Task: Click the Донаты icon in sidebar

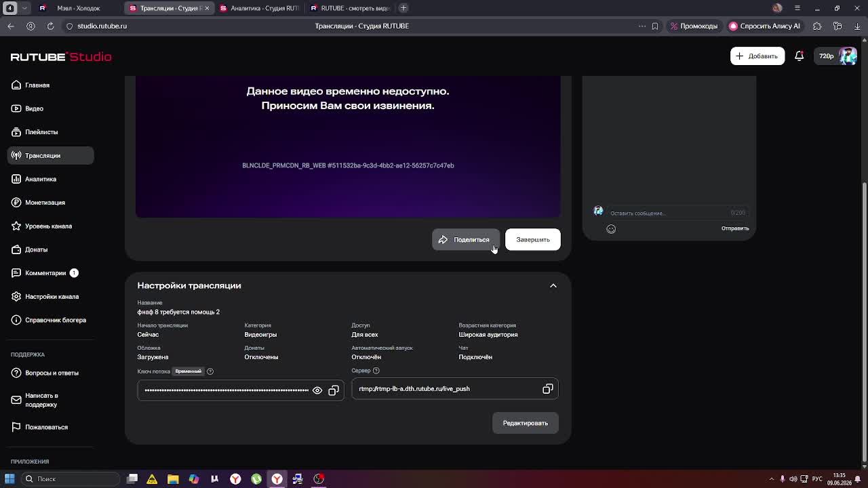Action: coord(16,249)
